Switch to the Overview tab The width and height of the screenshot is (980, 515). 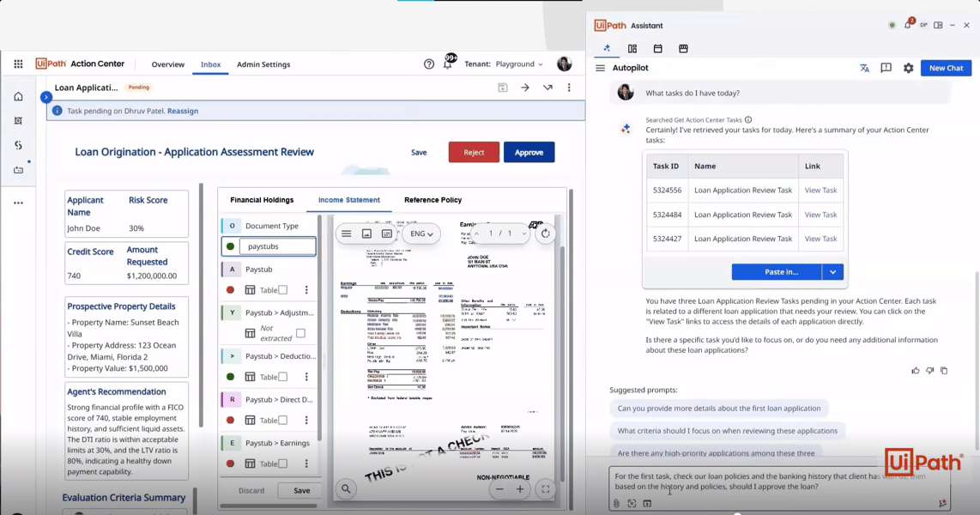tap(168, 64)
